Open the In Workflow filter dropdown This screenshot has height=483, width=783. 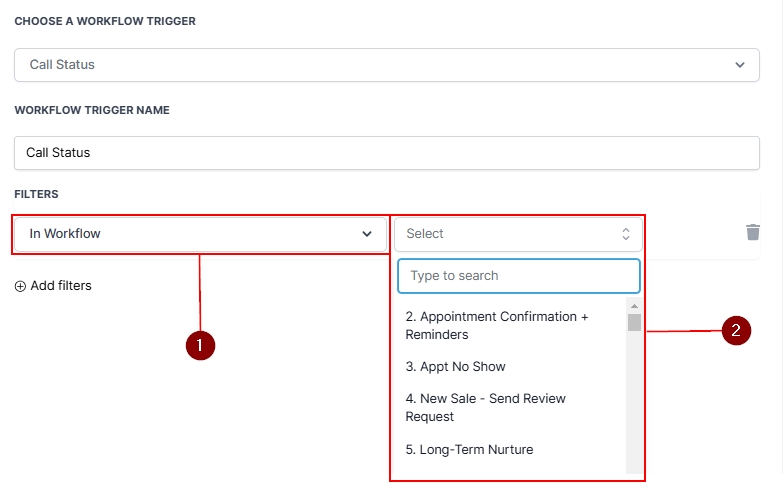pyautogui.click(x=200, y=234)
